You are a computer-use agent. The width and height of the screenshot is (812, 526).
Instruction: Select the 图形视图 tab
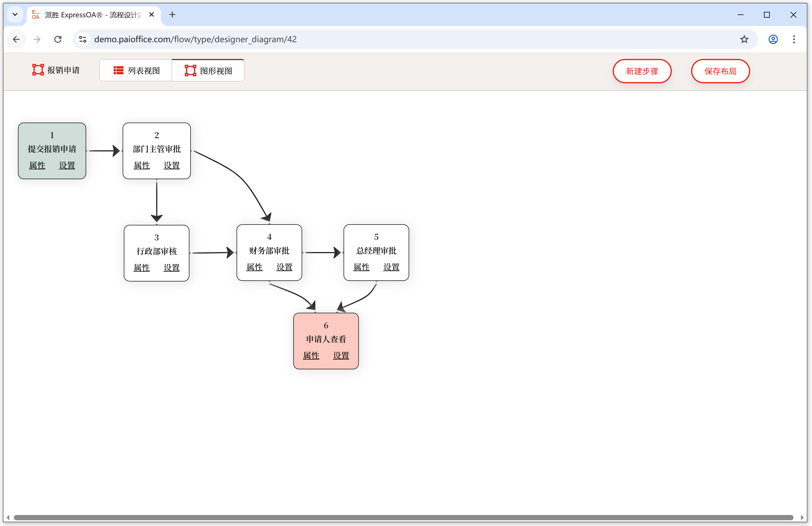(x=208, y=71)
